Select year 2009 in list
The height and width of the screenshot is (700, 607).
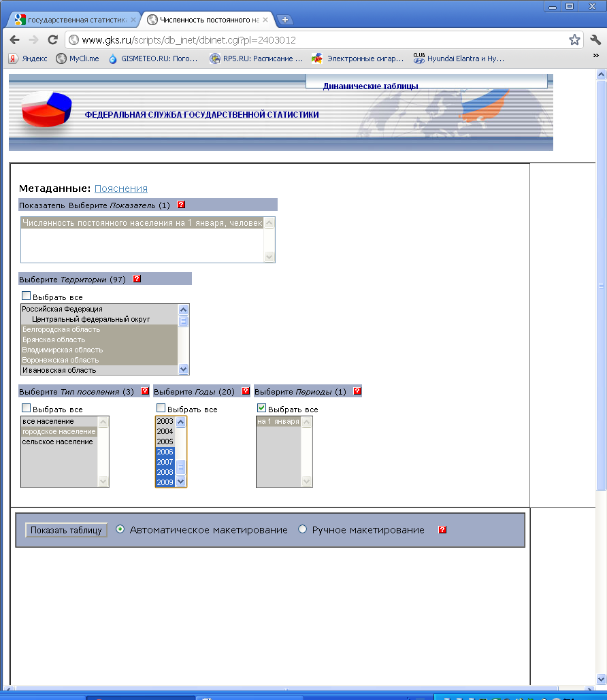[165, 482]
